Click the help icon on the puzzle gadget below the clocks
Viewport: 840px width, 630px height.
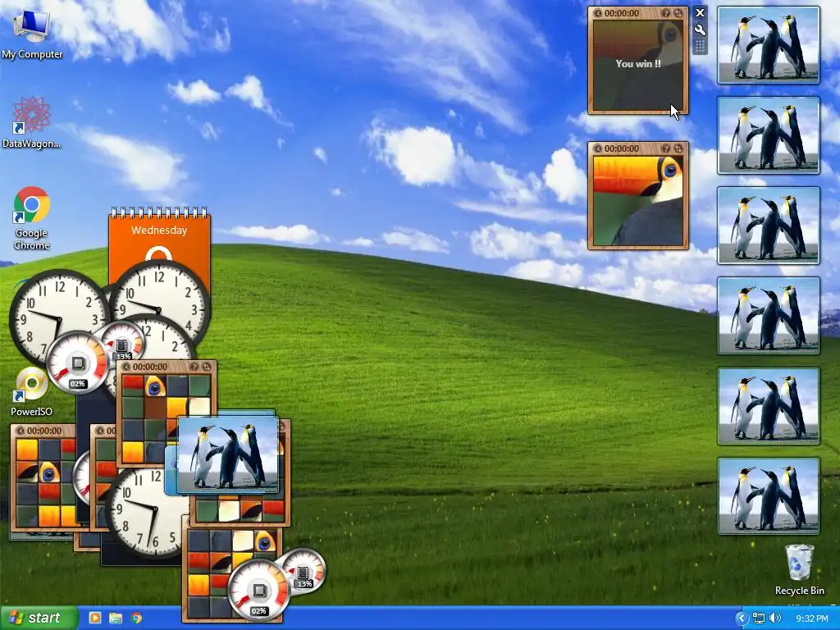pos(194,367)
